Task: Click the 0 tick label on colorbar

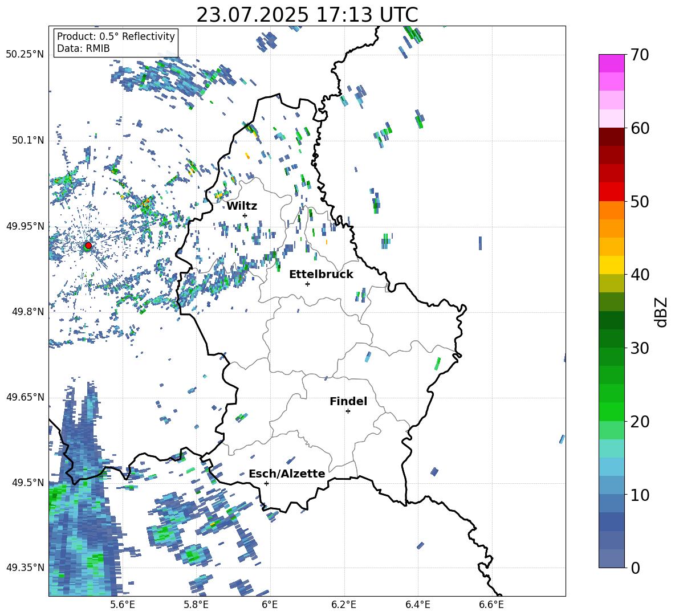Action: coord(635,568)
